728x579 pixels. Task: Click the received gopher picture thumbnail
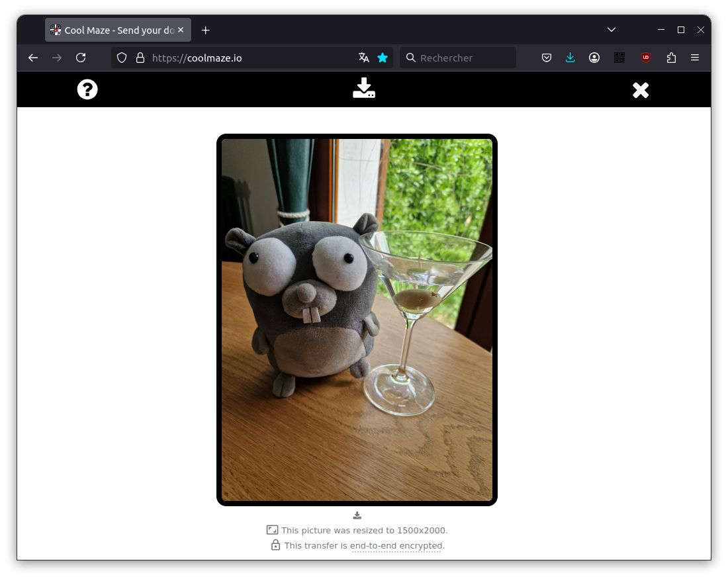[357, 320]
